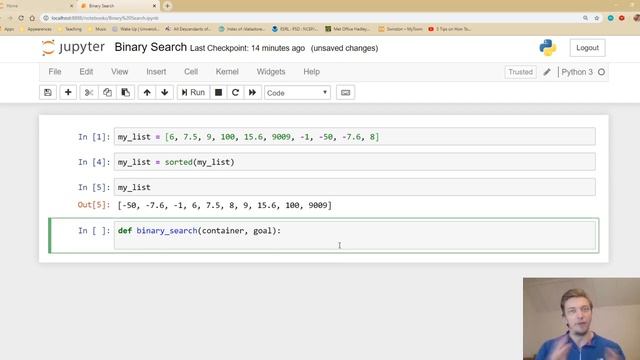The width and height of the screenshot is (640, 360).
Task: Click the Out[5] sorted list output
Action: click(x=225, y=205)
